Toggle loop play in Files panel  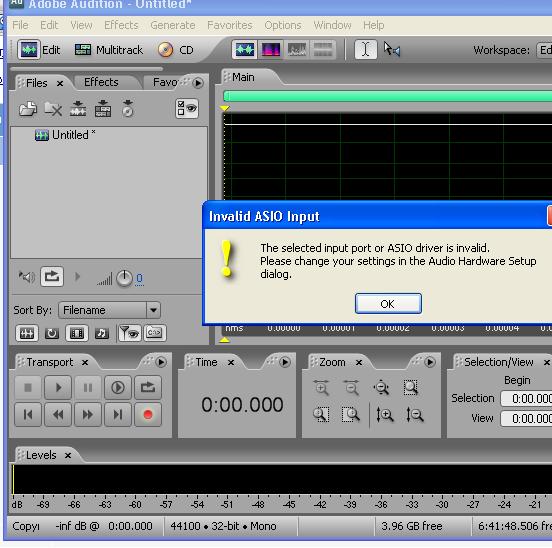(52, 277)
